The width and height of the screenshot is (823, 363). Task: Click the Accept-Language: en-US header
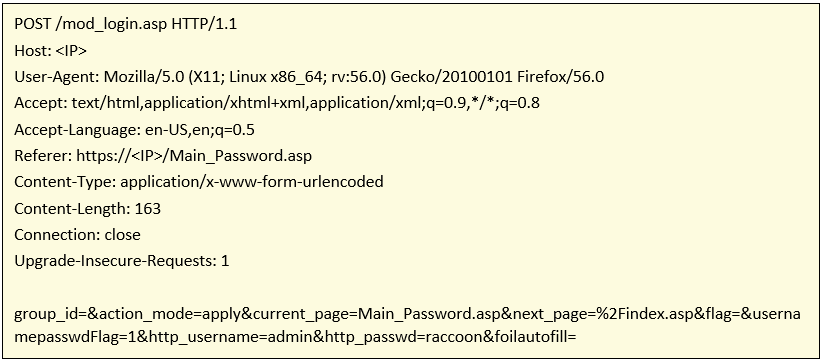click(134, 130)
